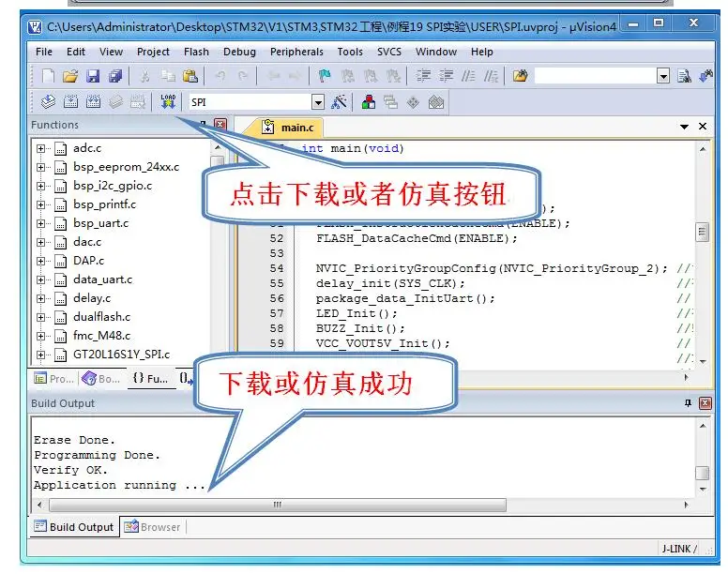The image size is (728, 574).
Task: Expand the bsp_uart.c node
Action: click(x=41, y=223)
